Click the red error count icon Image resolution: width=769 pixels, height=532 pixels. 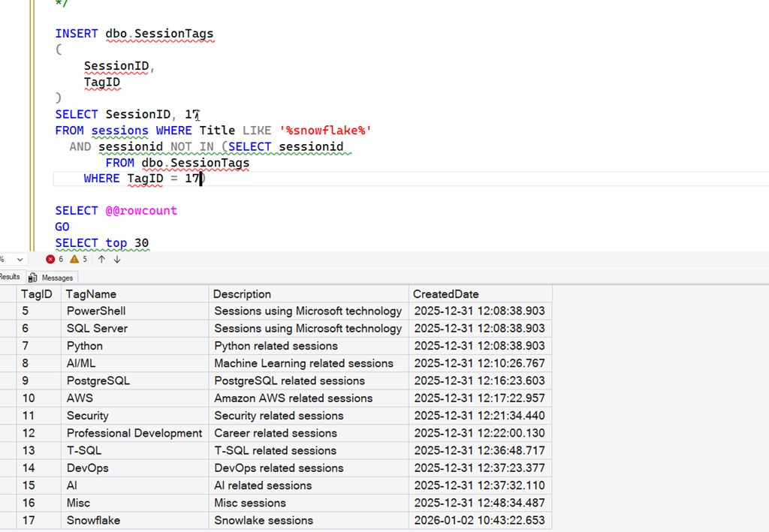point(50,259)
